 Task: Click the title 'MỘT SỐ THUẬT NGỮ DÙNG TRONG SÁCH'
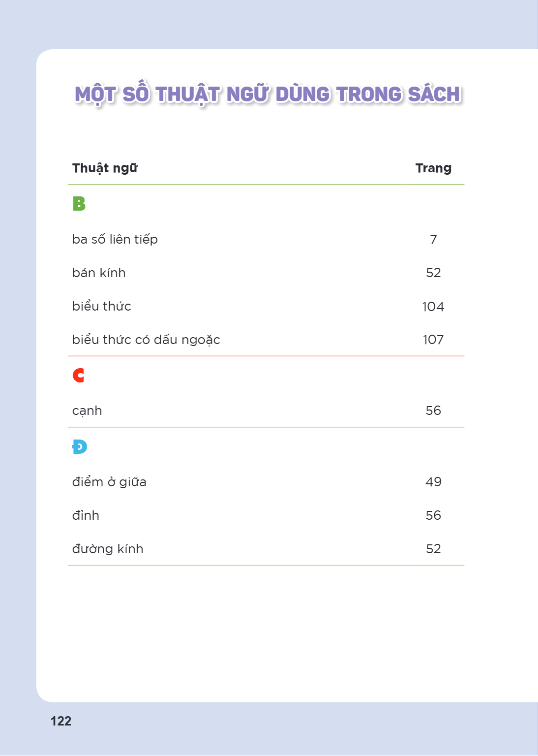[x=268, y=94]
